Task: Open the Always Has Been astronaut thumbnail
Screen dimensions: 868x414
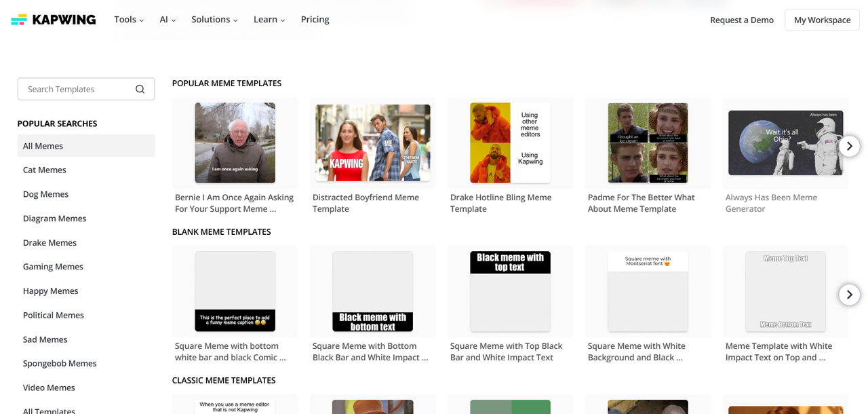Action: click(785, 143)
